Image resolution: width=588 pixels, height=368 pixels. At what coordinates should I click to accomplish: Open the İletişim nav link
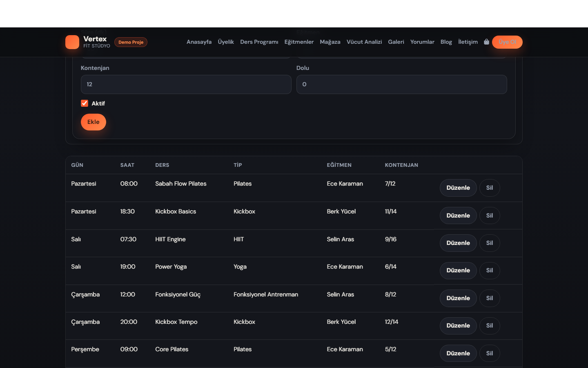tap(468, 42)
